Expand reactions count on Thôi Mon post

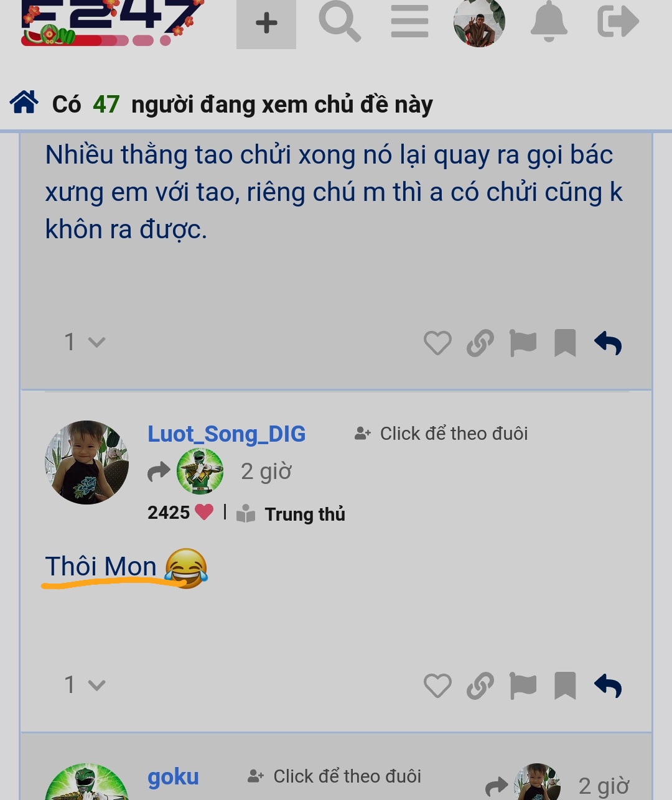pyautogui.click(x=85, y=685)
